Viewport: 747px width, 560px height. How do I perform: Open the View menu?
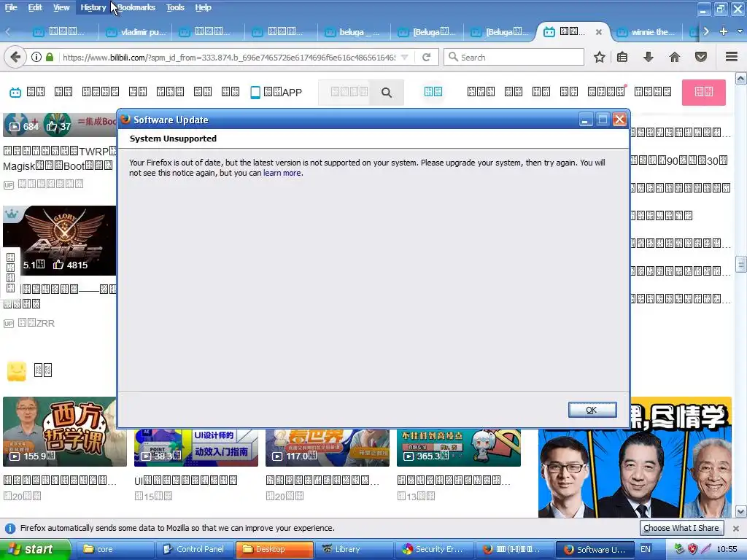click(61, 7)
